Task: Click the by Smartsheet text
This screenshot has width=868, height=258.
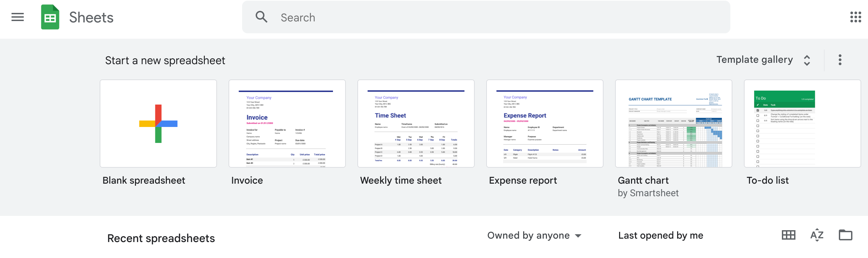Action: point(648,193)
